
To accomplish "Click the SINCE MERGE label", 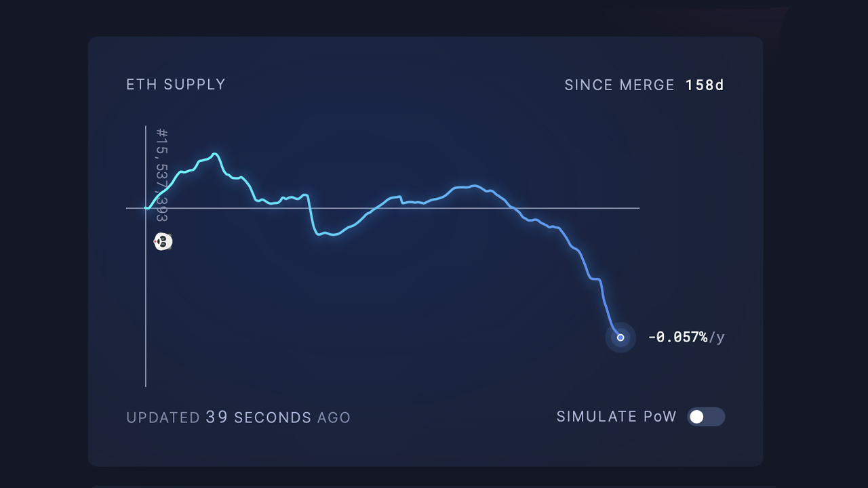I will [x=619, y=85].
